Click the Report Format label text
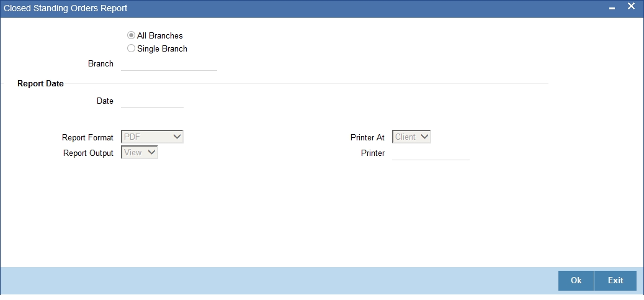Screen dimensions: 644x300 88,137
